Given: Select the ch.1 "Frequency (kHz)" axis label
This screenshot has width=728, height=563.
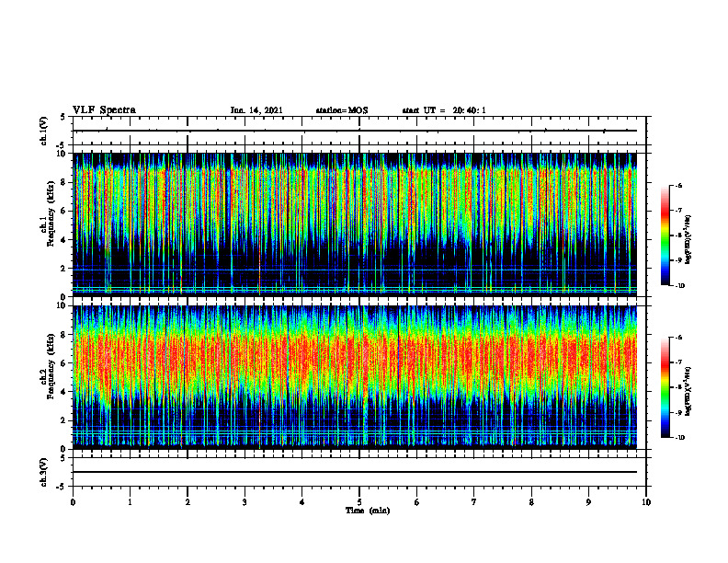Looking at the screenshot, I should tap(52, 212).
